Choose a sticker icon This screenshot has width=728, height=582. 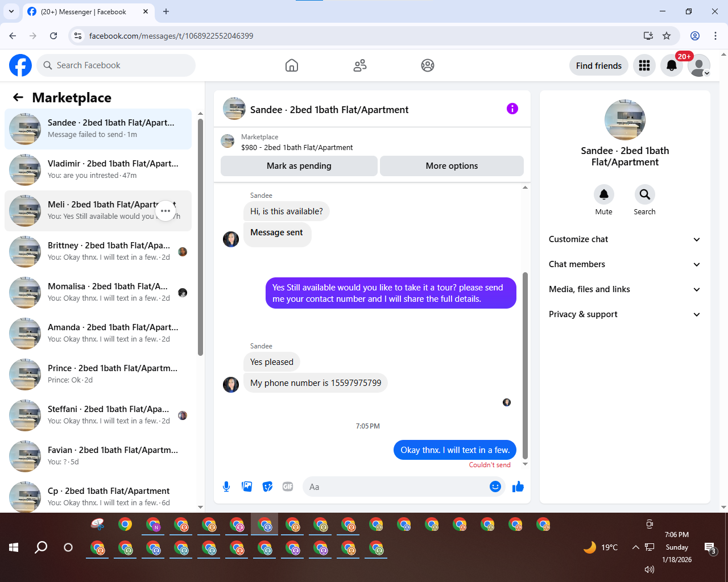[267, 487]
